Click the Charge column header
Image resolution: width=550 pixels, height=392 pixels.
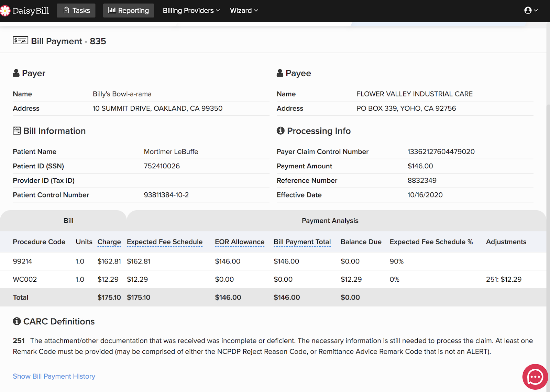[109, 242]
